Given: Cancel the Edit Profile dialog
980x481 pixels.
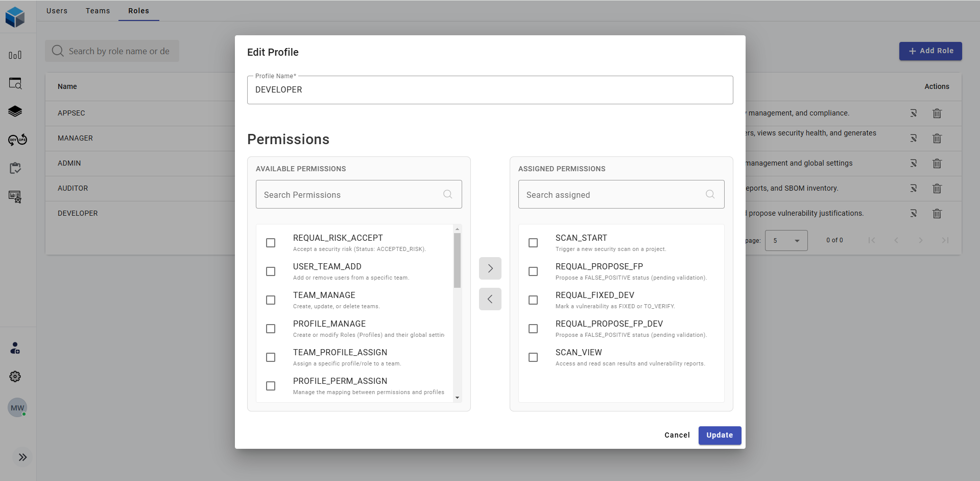Looking at the screenshot, I should click(677, 435).
